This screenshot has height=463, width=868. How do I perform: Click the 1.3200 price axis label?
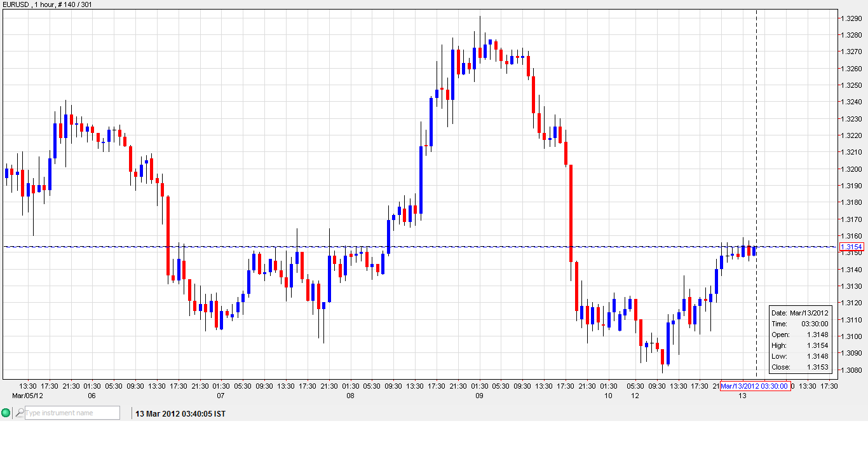[852, 169]
